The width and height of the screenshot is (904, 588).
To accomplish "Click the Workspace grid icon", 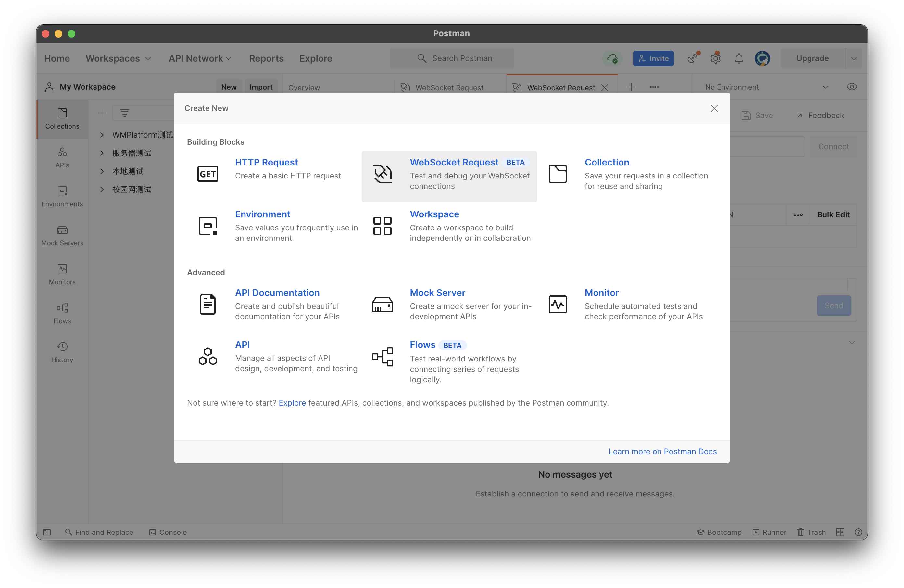I will click(x=383, y=226).
